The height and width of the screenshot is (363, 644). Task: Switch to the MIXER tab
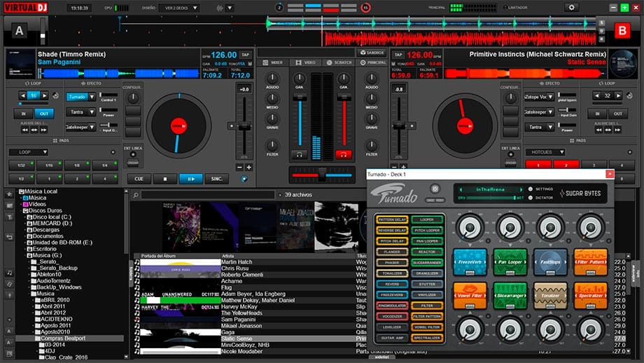[273, 62]
